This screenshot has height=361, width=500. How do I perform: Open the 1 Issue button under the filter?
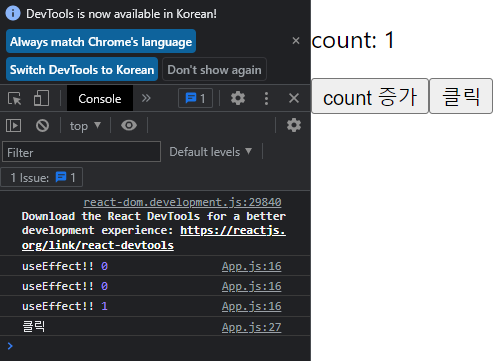(42, 177)
